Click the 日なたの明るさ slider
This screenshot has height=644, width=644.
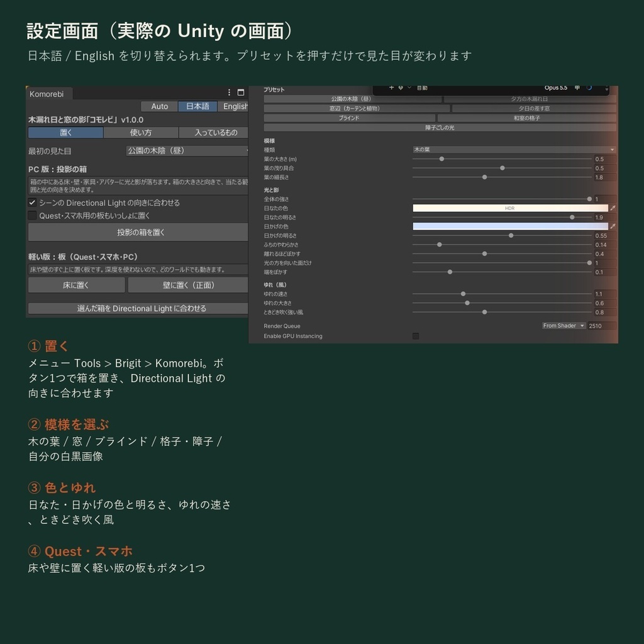(502, 217)
